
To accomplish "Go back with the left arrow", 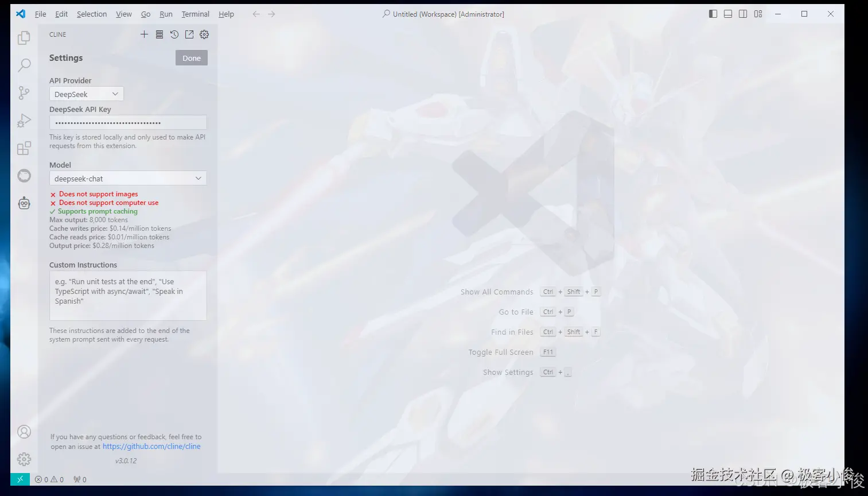I will coord(256,14).
